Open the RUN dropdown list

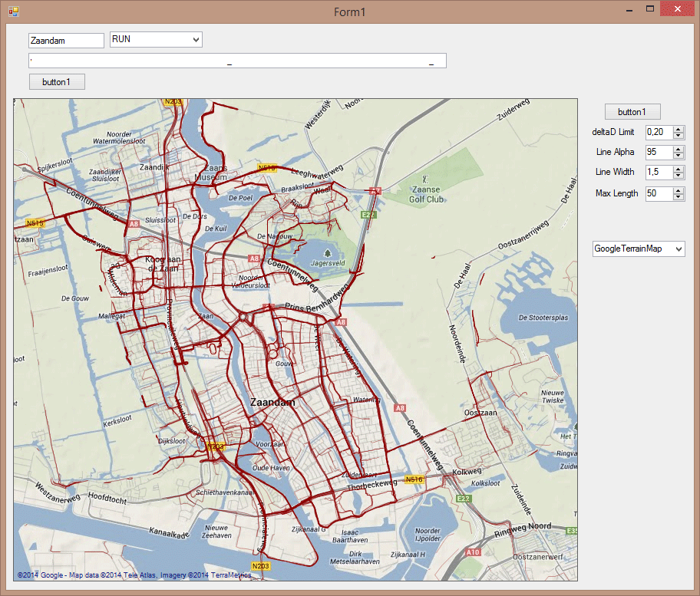(196, 39)
